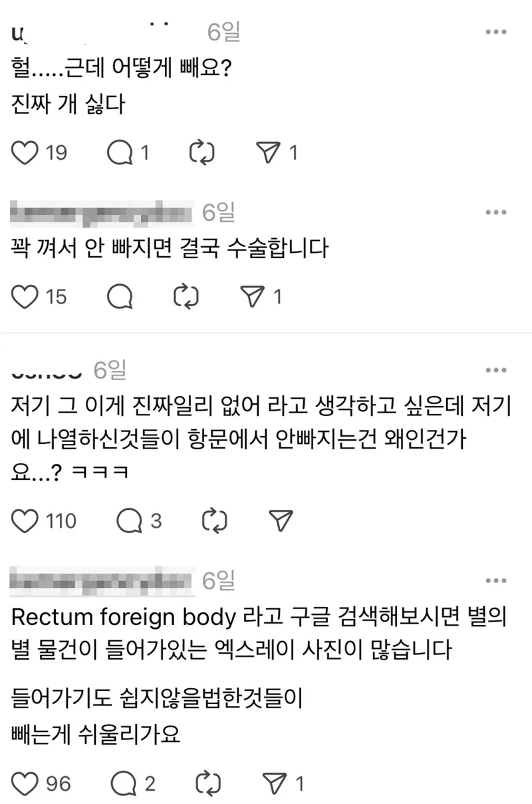532x804 pixels.
Task: Repost the '진짜 개 싫다' comment
Action: pos(202,153)
